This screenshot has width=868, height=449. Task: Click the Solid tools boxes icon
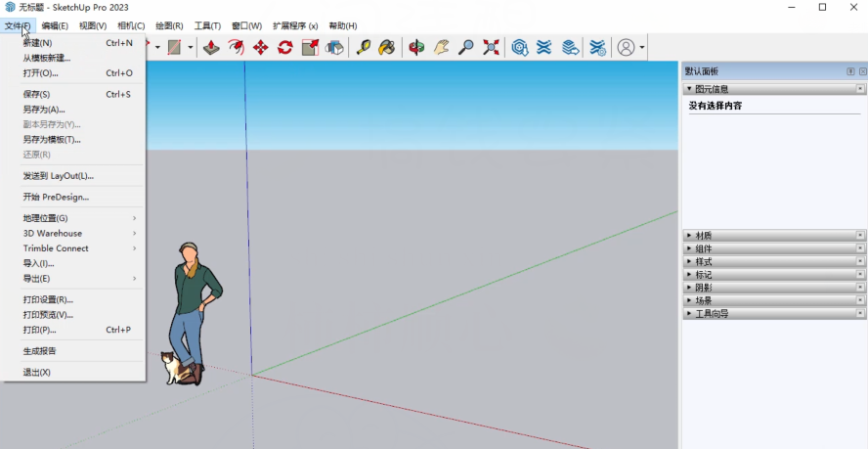click(334, 47)
